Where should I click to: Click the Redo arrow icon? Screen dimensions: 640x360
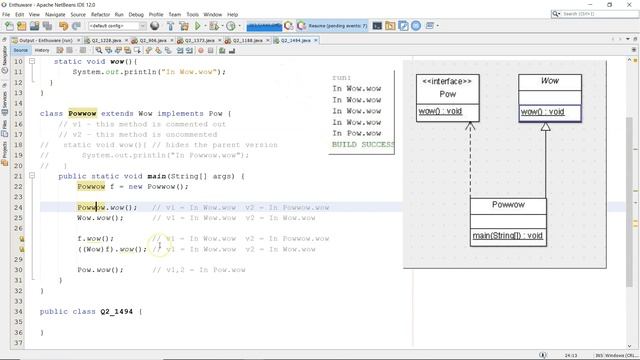(x=76, y=26)
